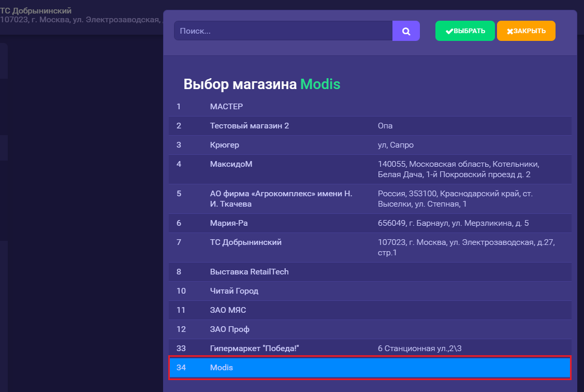The width and height of the screenshot is (584, 392).
Task: Select the ЗАО Проф row
Action: 370,329
